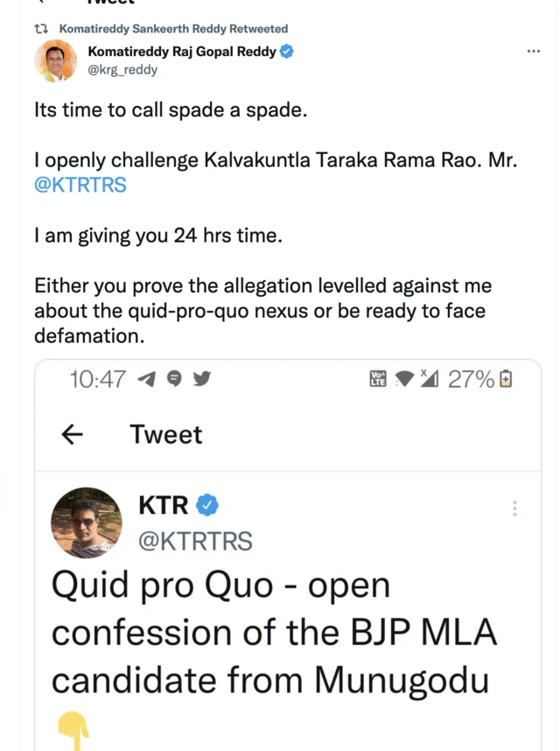
Task: Click the VoLTE indicator icon
Action: click(379, 379)
